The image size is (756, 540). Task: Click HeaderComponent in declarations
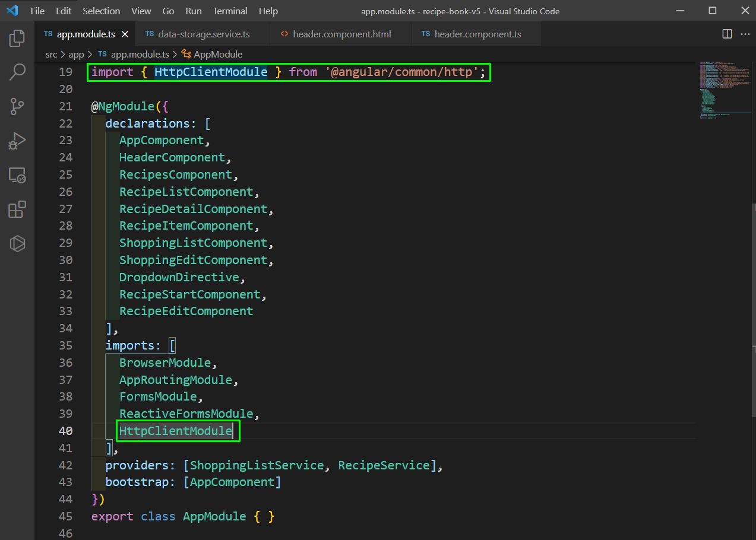click(x=172, y=158)
